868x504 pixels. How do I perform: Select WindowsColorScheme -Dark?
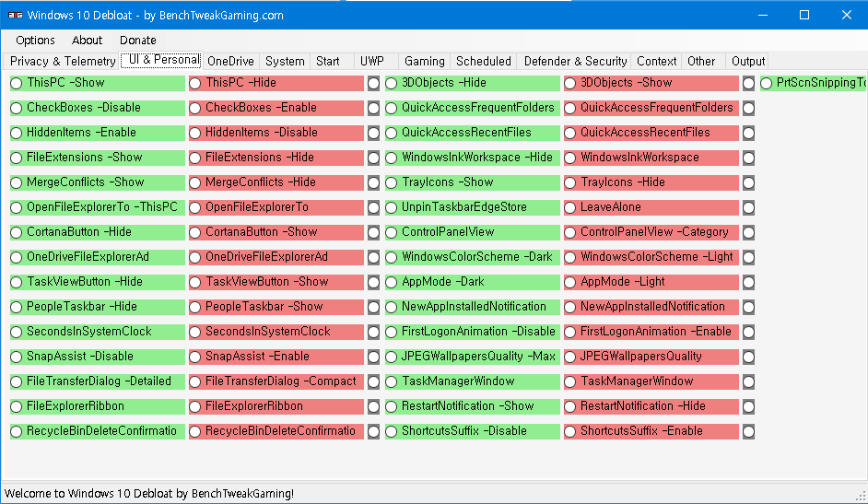click(x=472, y=257)
